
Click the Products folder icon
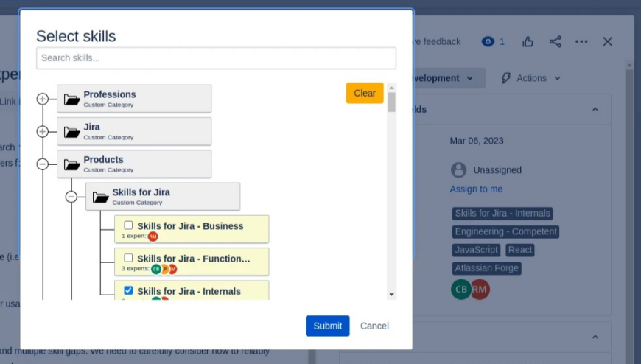pos(71,165)
